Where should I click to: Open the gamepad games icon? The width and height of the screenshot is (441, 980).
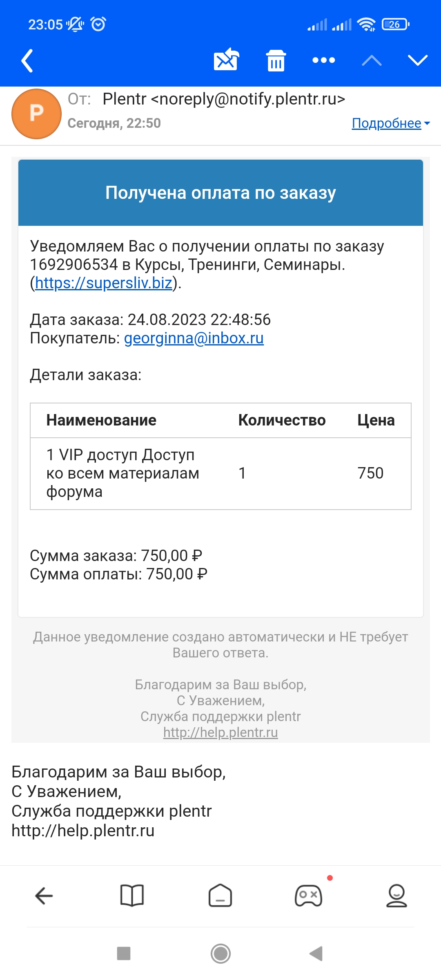(x=309, y=896)
